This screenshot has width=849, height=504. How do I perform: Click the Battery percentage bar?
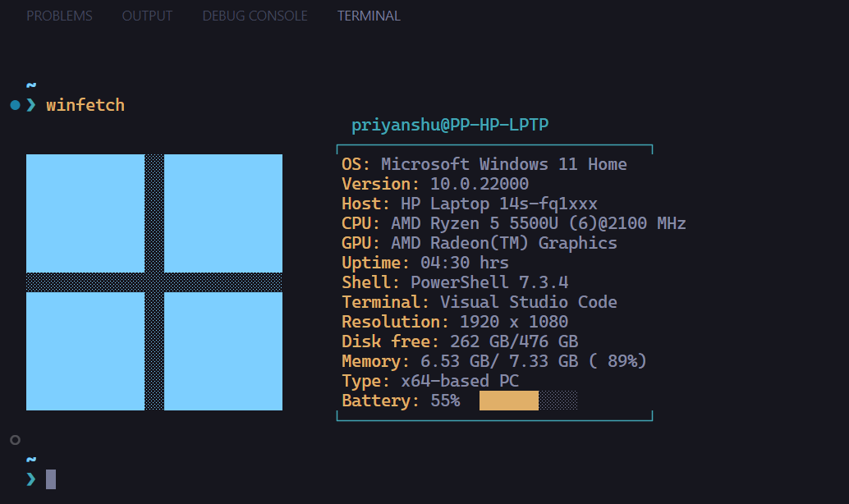[509, 400]
